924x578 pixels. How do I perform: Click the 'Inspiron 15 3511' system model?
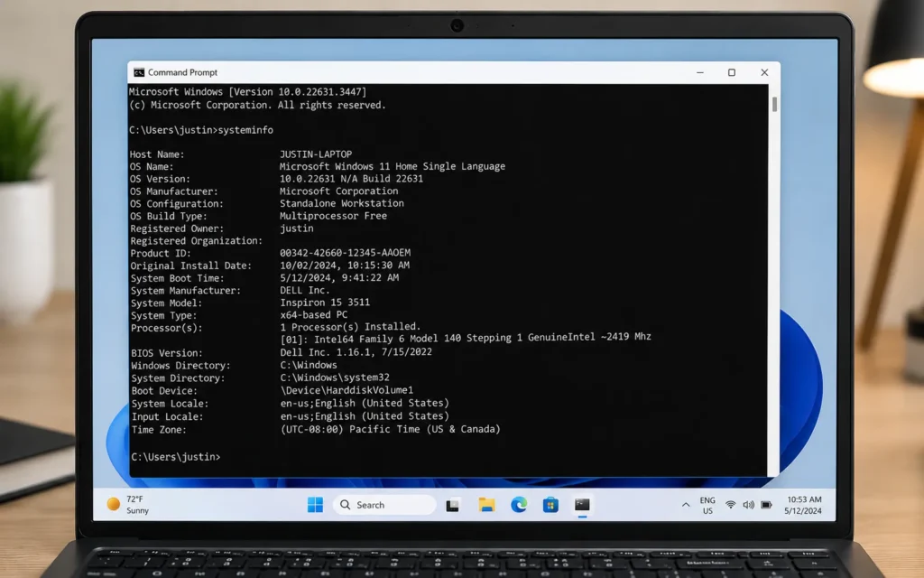point(325,303)
